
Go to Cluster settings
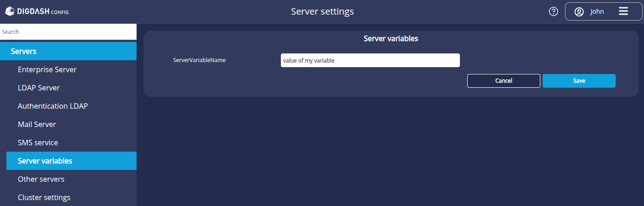pyautogui.click(x=44, y=197)
